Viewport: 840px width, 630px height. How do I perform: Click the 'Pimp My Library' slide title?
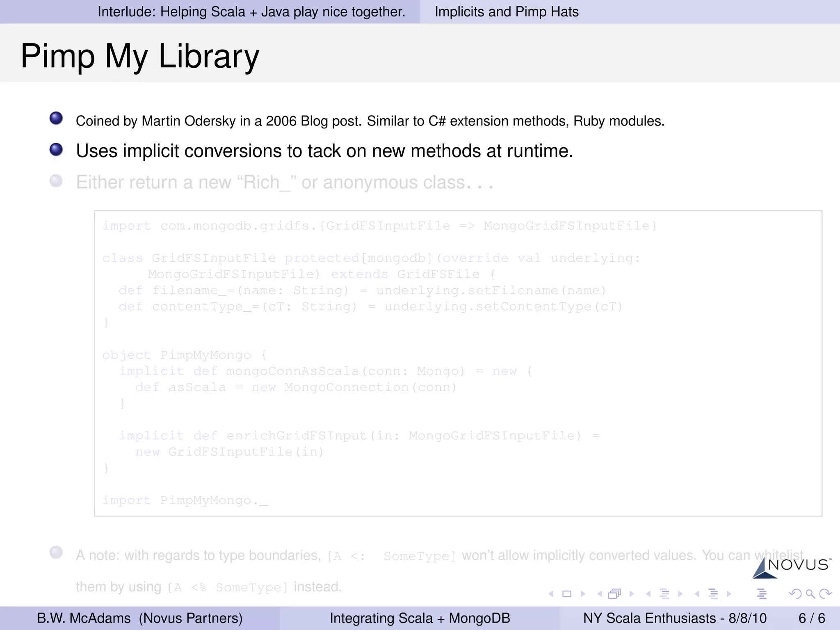pyautogui.click(x=140, y=56)
